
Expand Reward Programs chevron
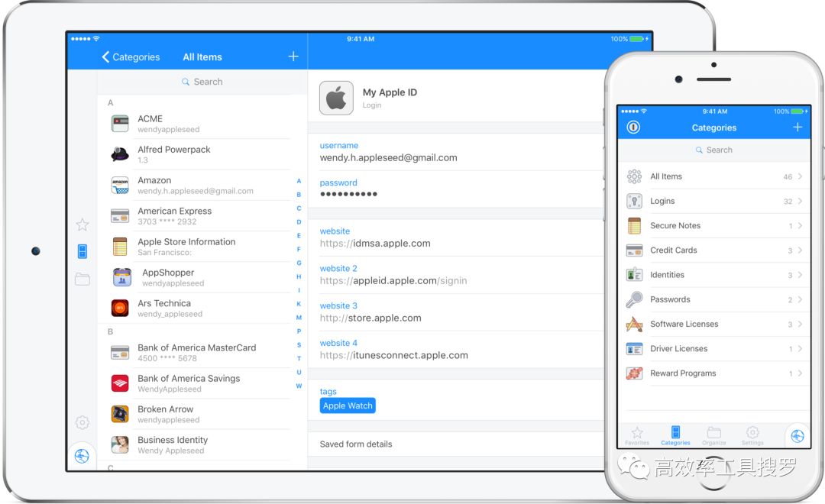(x=800, y=373)
